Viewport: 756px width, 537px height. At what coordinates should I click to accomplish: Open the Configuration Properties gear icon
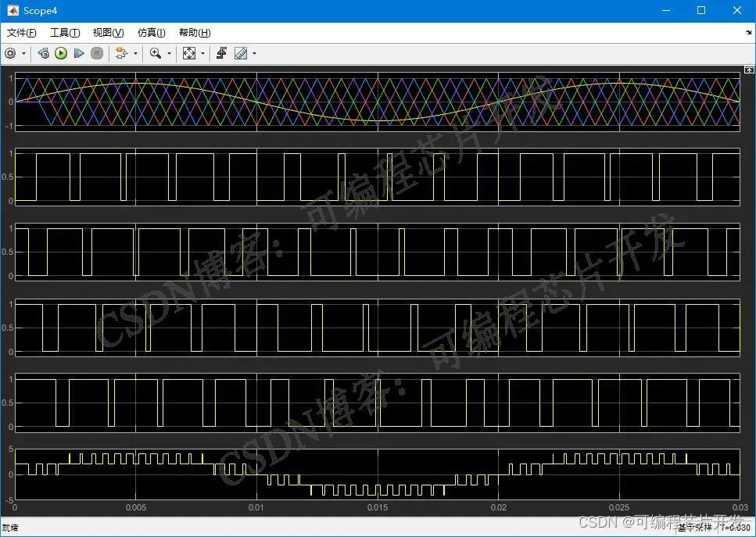10,53
